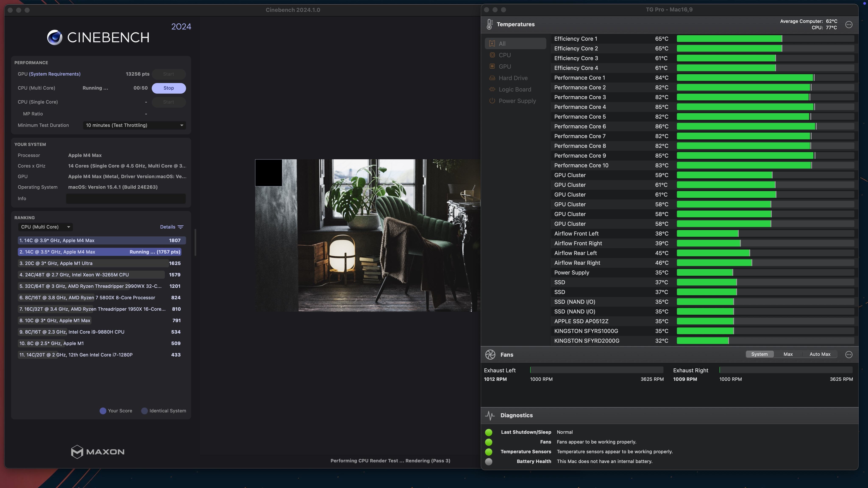Open Fans section ellipsis options

[x=849, y=354]
